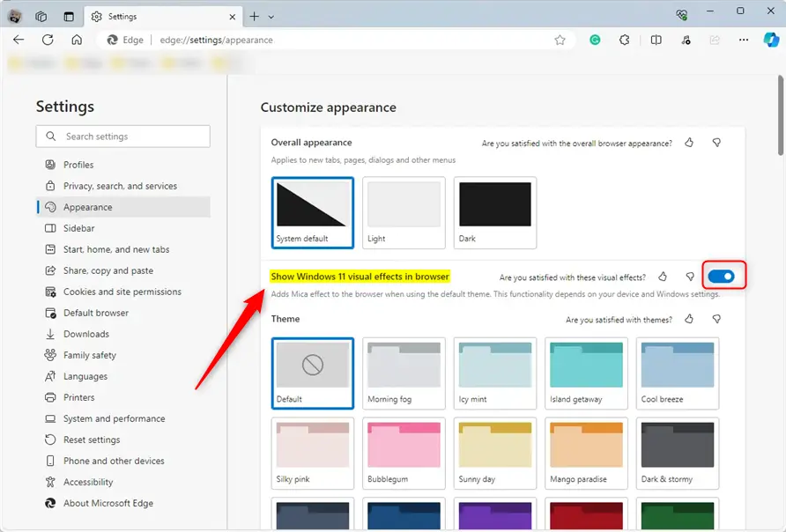
Task: Open Sidebar settings
Action: (x=123, y=228)
